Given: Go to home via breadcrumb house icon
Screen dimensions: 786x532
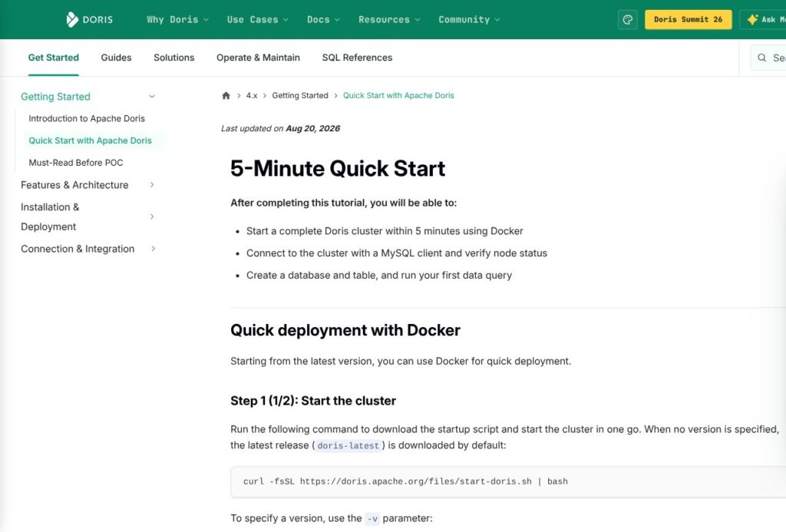Looking at the screenshot, I should (226, 95).
